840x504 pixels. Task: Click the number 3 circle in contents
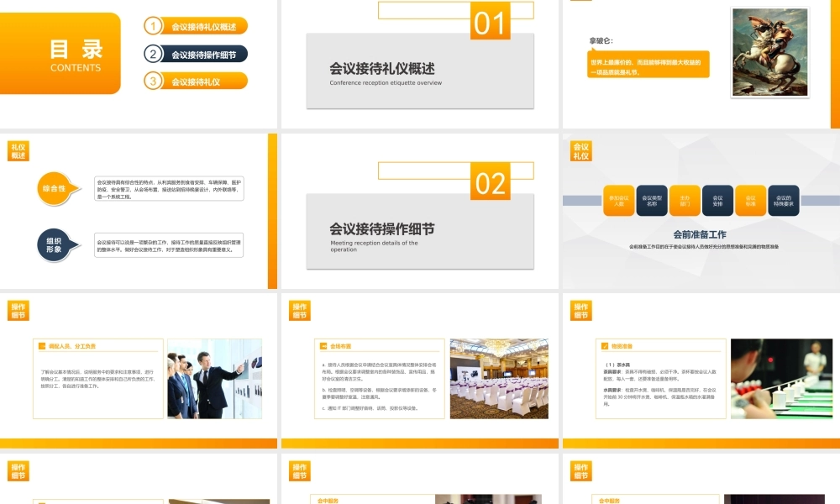click(153, 81)
